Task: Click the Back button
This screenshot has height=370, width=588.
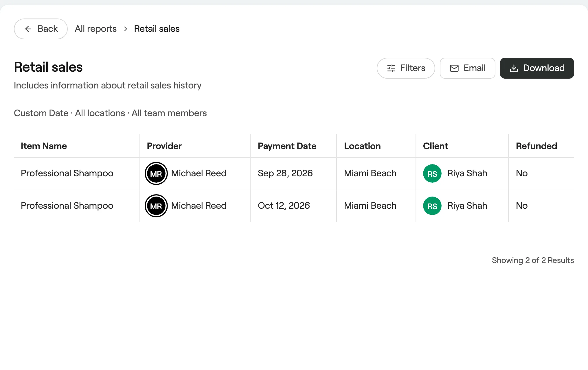Action: 41,29
